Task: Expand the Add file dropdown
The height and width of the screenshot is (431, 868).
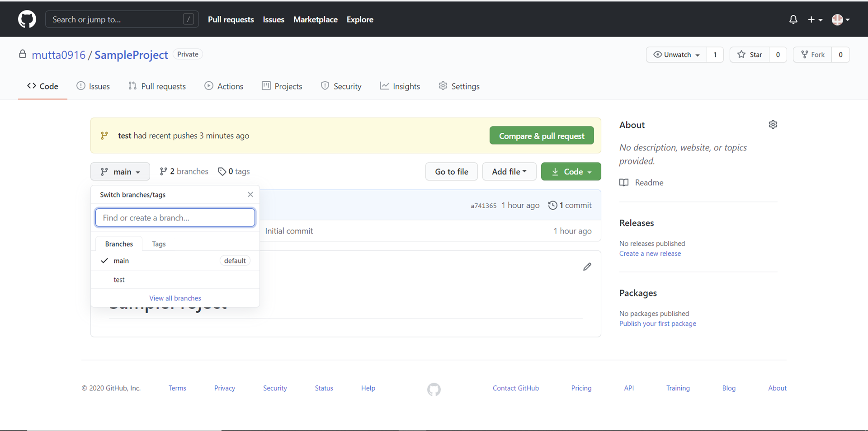Action: pyautogui.click(x=509, y=172)
